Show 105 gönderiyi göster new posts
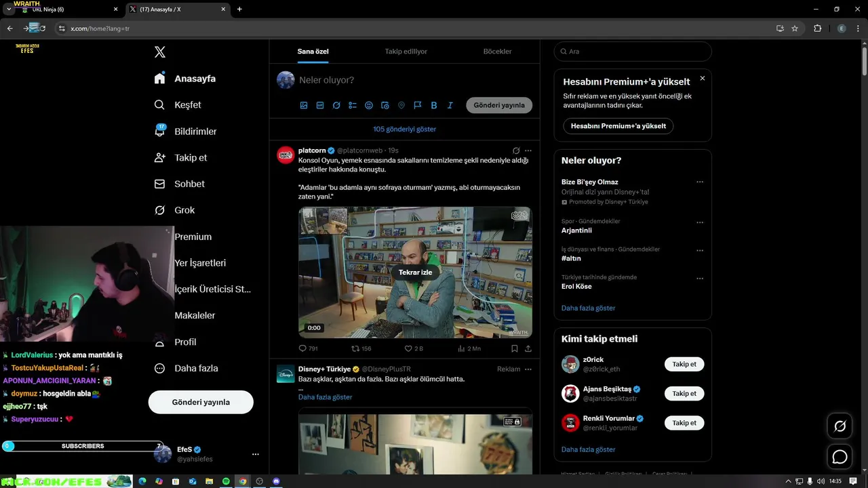This screenshot has height=488, width=868. (404, 129)
